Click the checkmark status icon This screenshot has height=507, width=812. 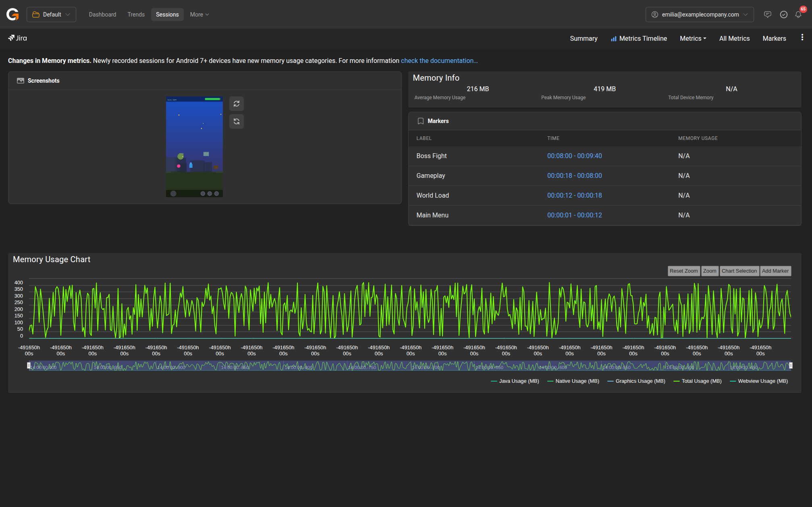[x=783, y=15]
